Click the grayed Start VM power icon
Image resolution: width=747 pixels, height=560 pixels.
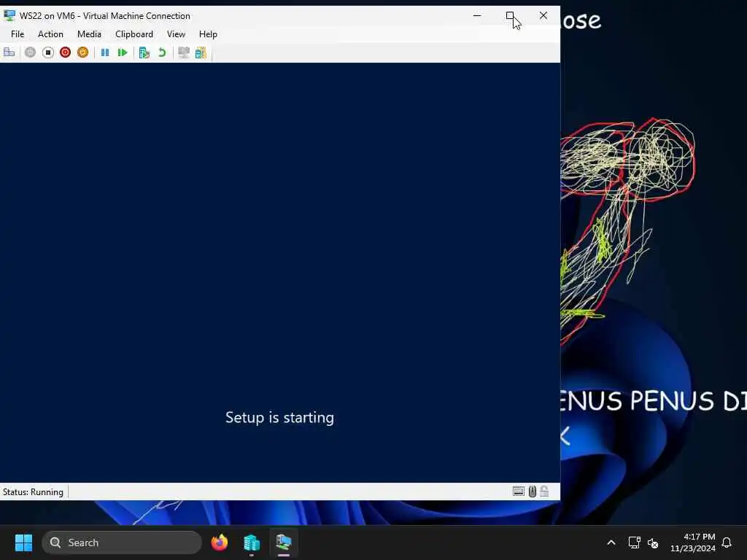coord(30,52)
